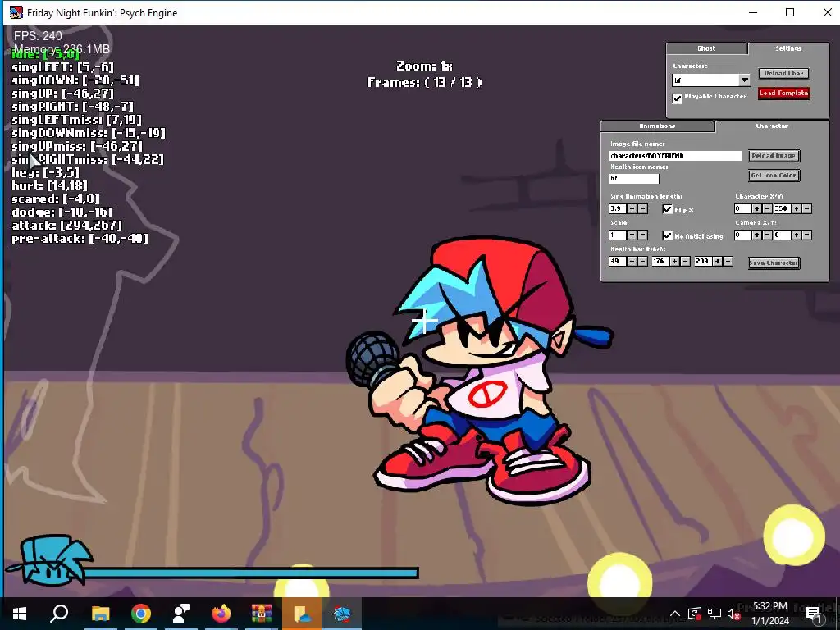Click the dodge: [-10,-16] offset text

(x=62, y=212)
